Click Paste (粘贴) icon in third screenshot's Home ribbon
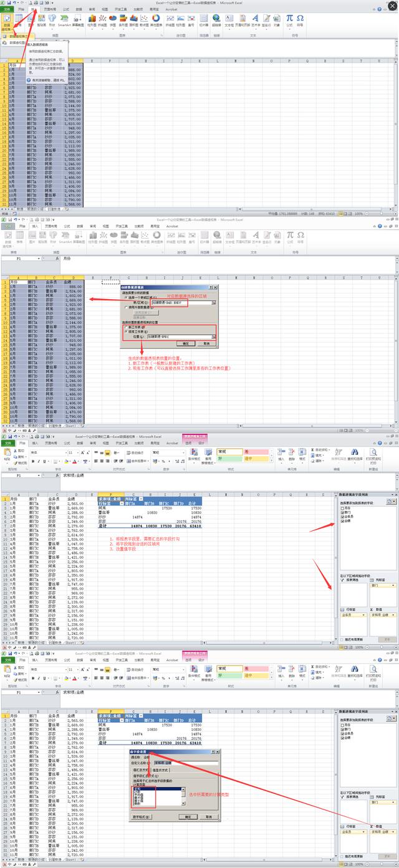This screenshot has height=868, width=399. 7,457
